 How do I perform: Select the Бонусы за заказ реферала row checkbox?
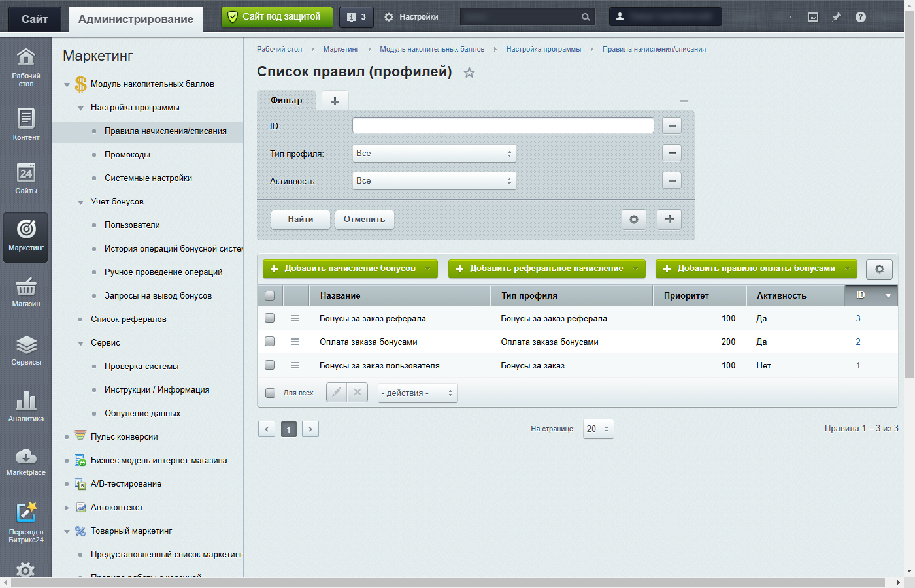(x=270, y=318)
